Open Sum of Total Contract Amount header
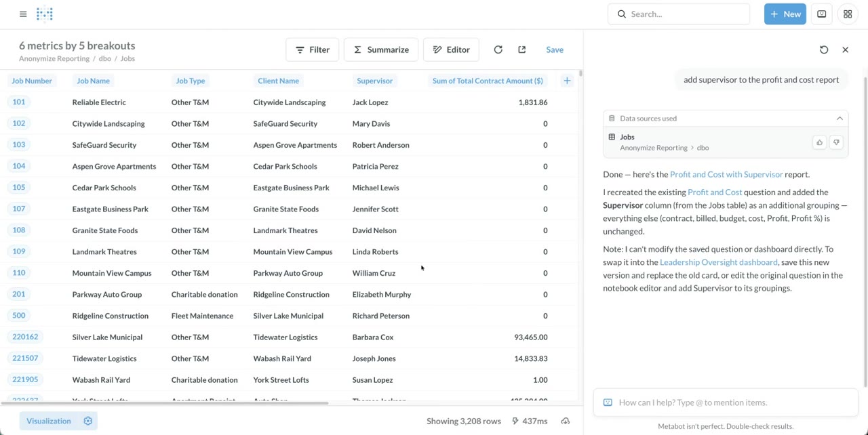This screenshot has width=868, height=435. coord(488,81)
